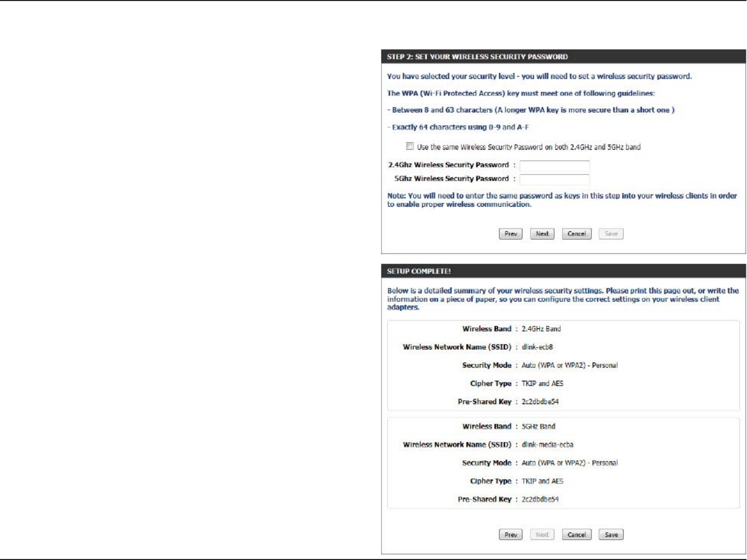Click the Setup Complete! header

pyautogui.click(x=563, y=271)
